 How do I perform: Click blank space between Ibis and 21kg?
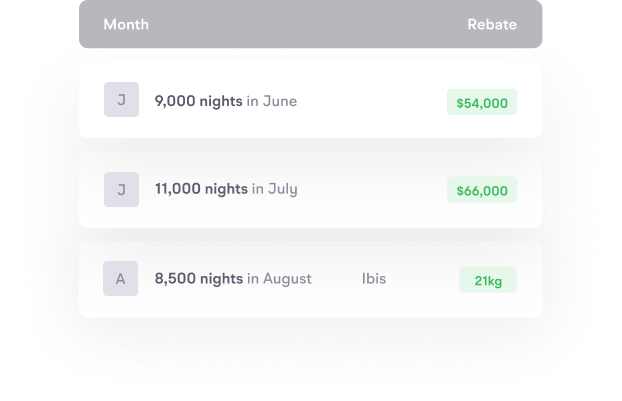click(x=422, y=279)
